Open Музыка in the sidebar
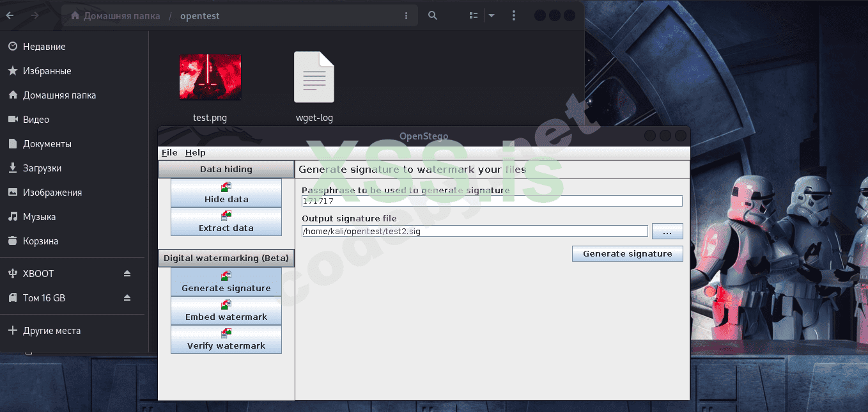The height and width of the screenshot is (412, 868). pyautogui.click(x=74, y=217)
